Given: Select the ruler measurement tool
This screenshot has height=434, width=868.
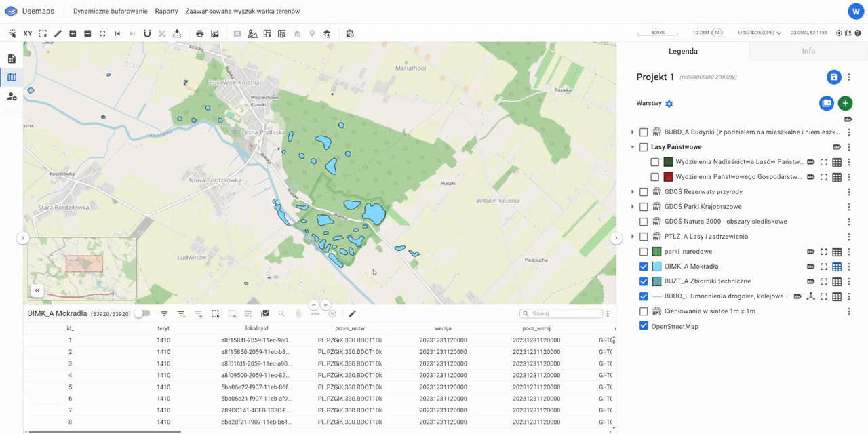Looking at the screenshot, I should 58,33.
